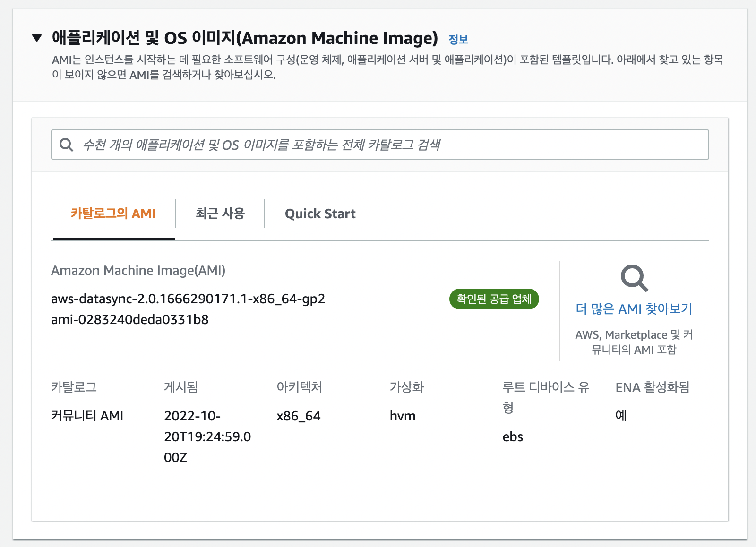Screen dimensions: 756x547
Task: Click the 게시됨 column label
Action: point(181,387)
